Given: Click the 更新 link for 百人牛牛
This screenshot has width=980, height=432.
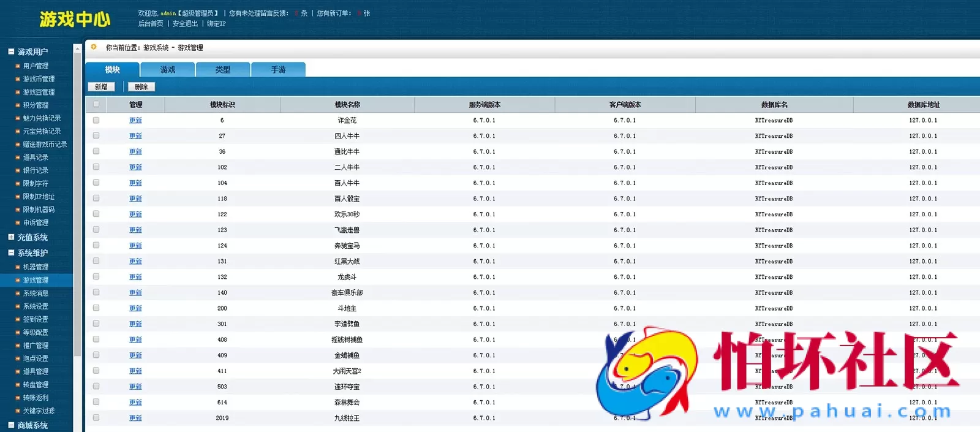Looking at the screenshot, I should pos(135,183).
